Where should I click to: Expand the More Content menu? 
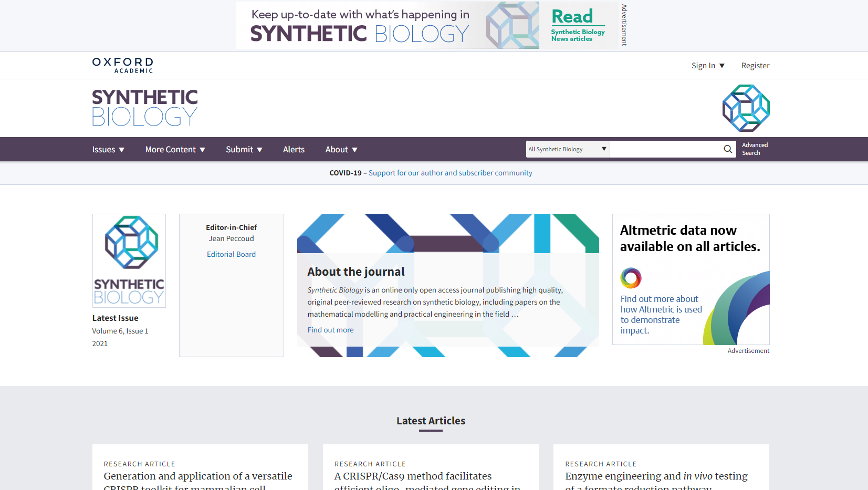175,150
